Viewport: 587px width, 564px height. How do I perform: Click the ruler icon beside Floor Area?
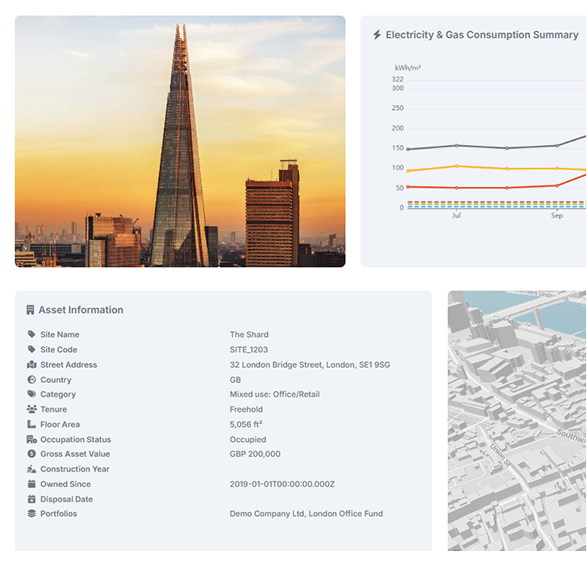point(31,424)
